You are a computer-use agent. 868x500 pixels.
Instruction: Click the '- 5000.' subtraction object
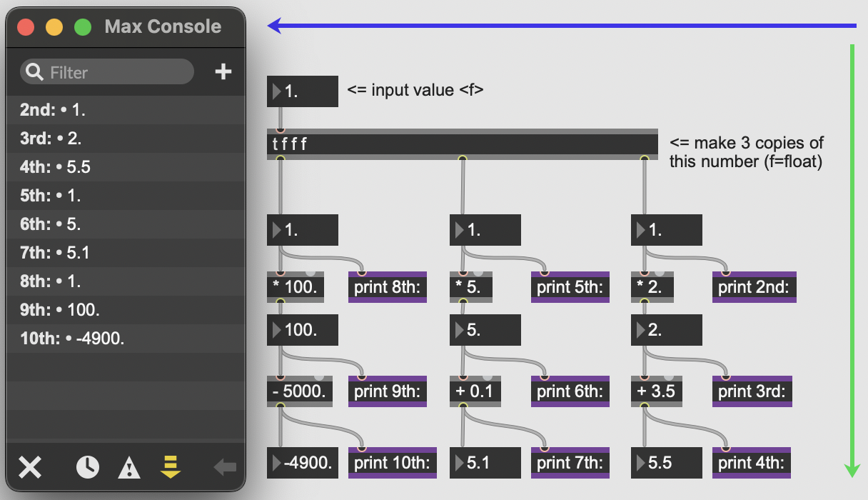(299, 391)
